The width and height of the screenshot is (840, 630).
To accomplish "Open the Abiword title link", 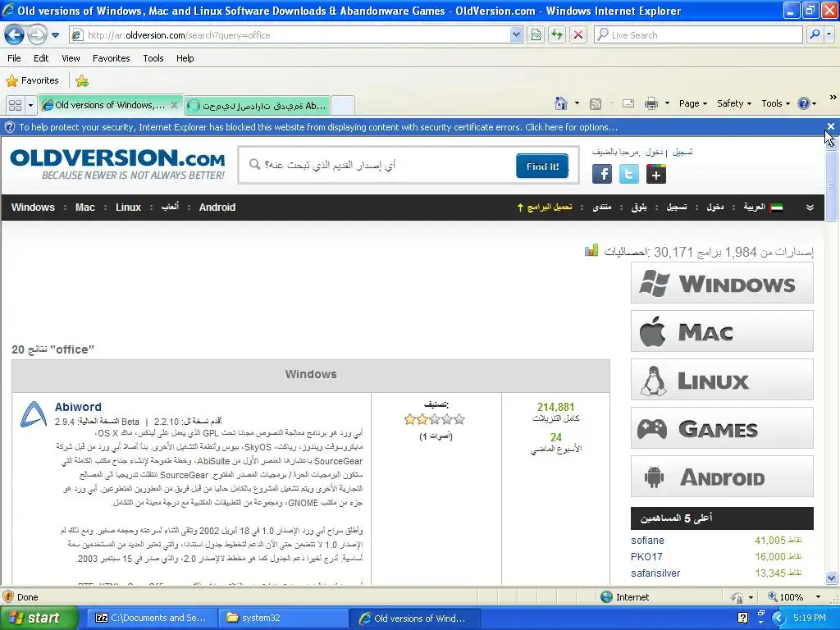I will pos(78,407).
